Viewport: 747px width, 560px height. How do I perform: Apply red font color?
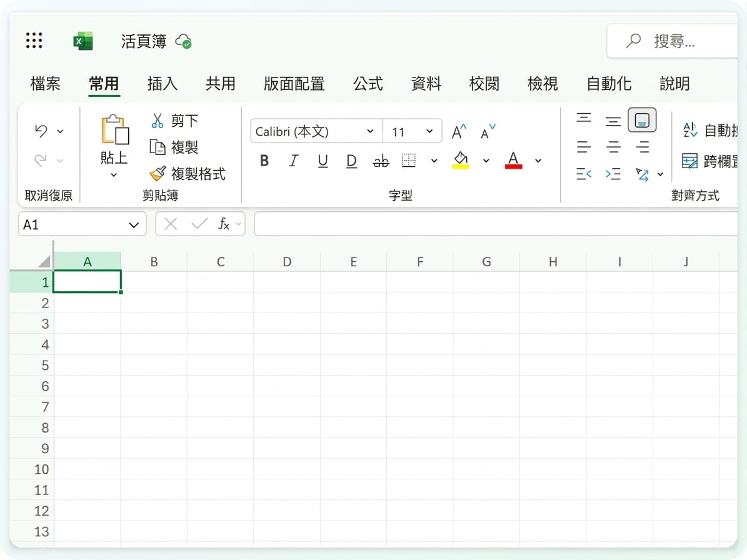(513, 161)
